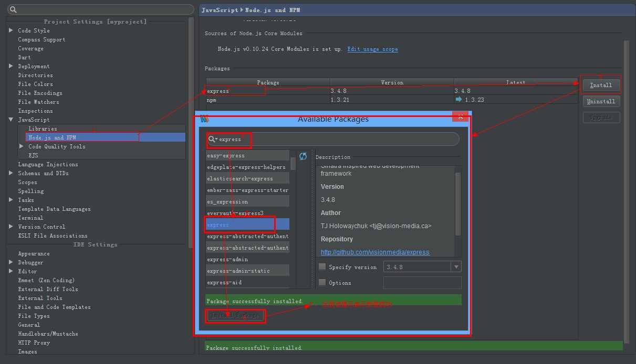Click the search magnifier icon in settings search
Viewport: 636px width, 364px height.
(13, 9)
